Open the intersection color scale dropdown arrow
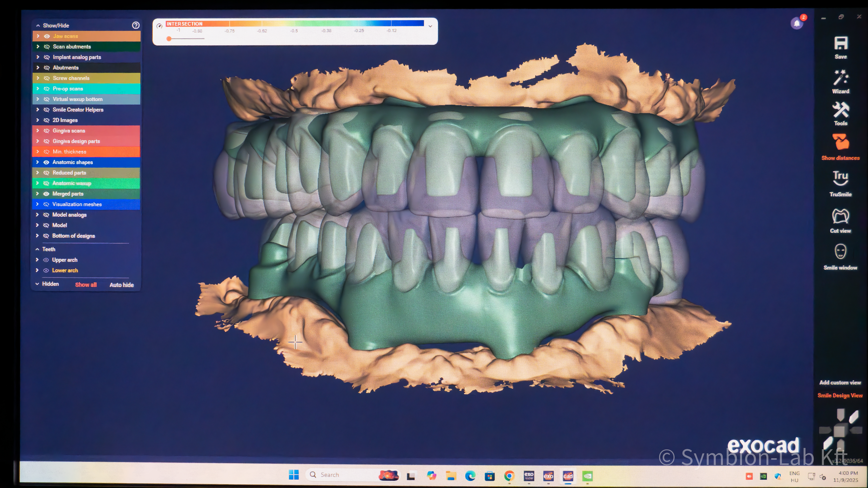The height and width of the screenshot is (488, 868). [x=430, y=26]
